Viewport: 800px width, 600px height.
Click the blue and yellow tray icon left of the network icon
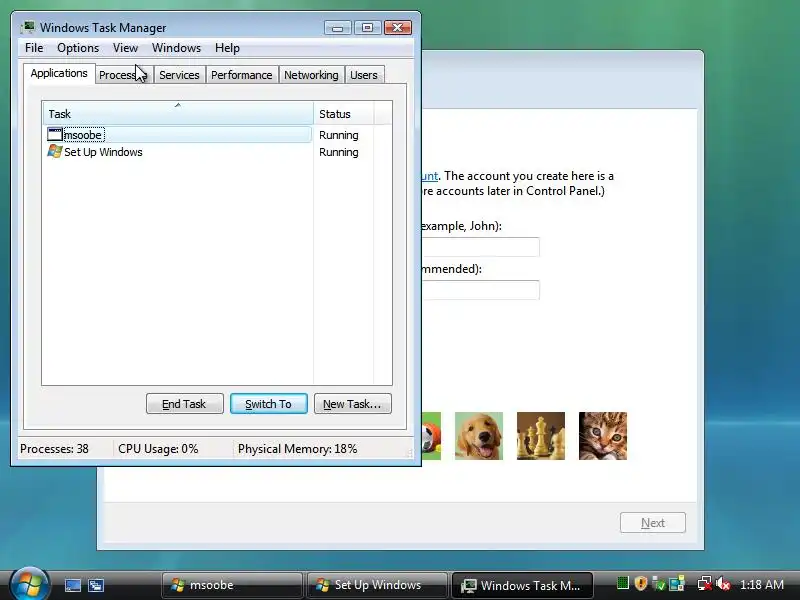[x=677, y=583]
